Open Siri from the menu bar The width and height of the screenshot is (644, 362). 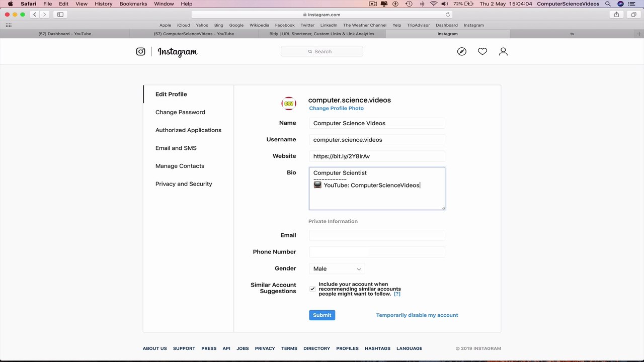click(x=620, y=4)
